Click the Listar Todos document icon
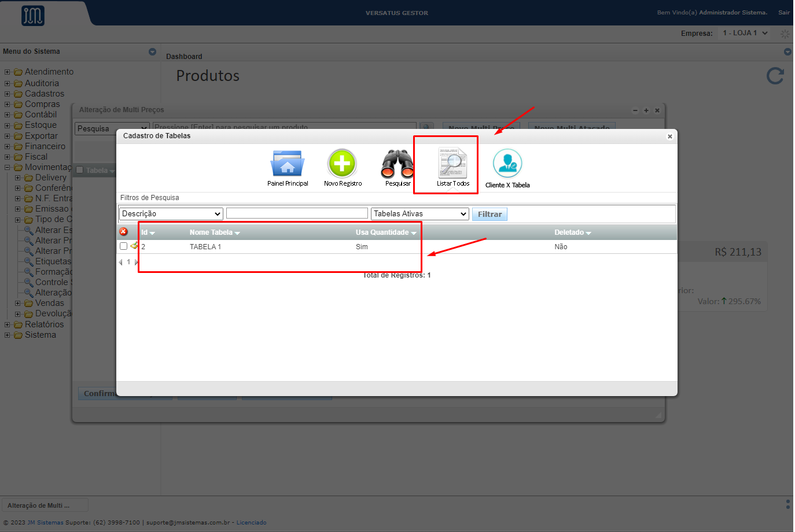 [x=452, y=164]
